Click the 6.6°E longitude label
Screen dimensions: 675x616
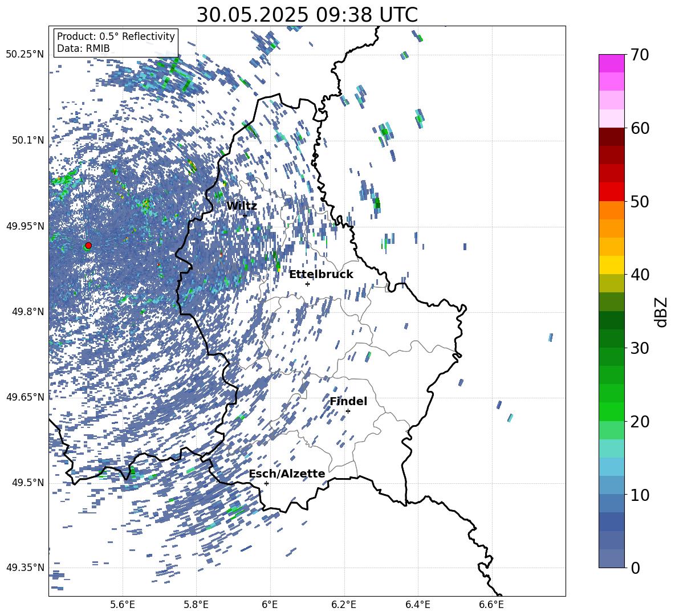point(491,605)
